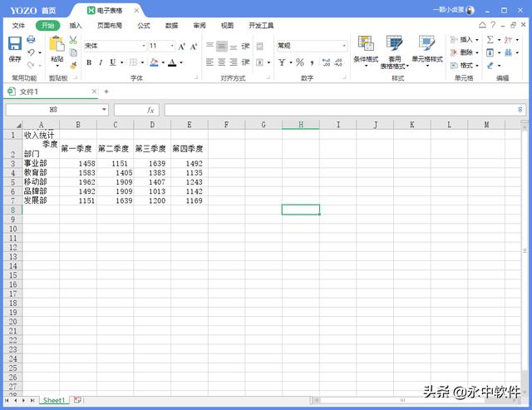Click the Save (保存) icon
The image size is (532, 410).
click(x=15, y=45)
